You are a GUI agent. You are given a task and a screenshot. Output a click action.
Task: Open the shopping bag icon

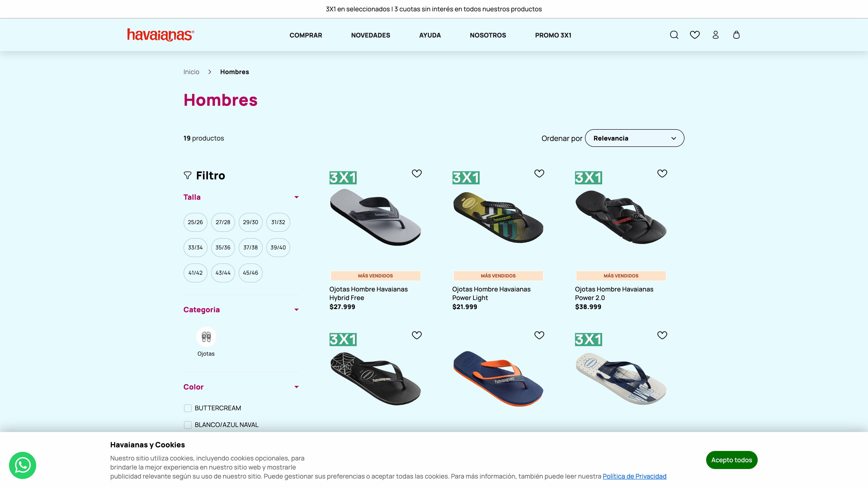coord(736,35)
